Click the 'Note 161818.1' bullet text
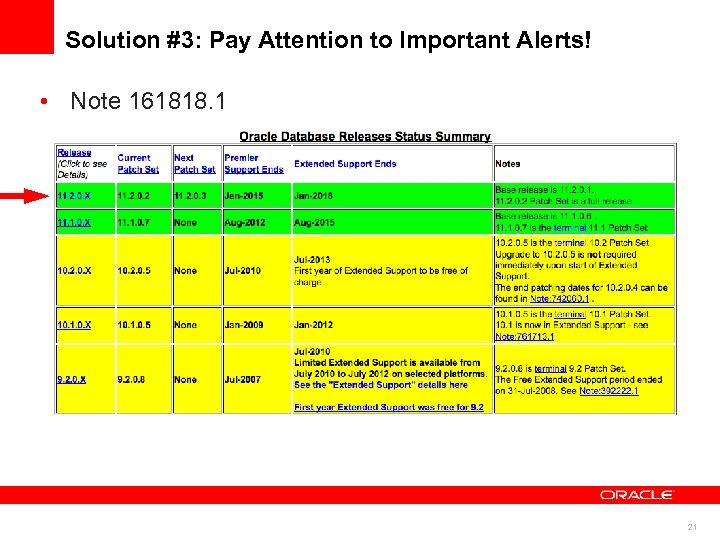The width and height of the screenshot is (720, 540). 148,101
